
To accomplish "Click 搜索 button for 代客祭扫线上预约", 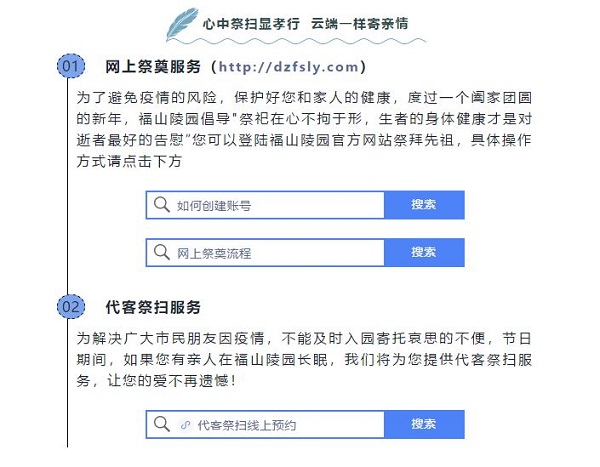I will [424, 424].
